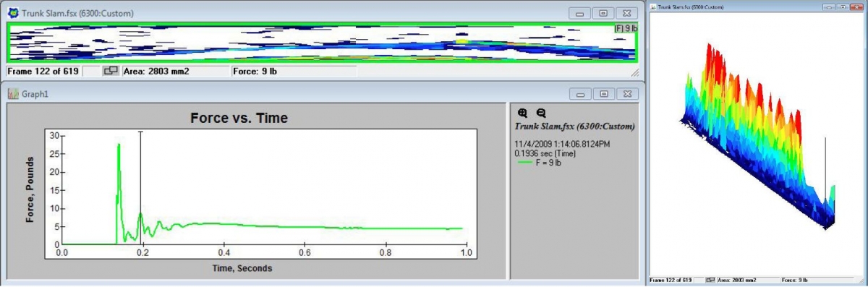
Task: Click the resize grip of the pressure map window
Action: (634, 73)
